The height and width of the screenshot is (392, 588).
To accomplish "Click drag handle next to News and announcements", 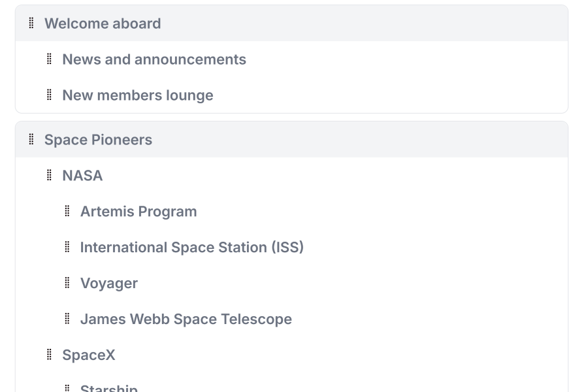I will [49, 59].
